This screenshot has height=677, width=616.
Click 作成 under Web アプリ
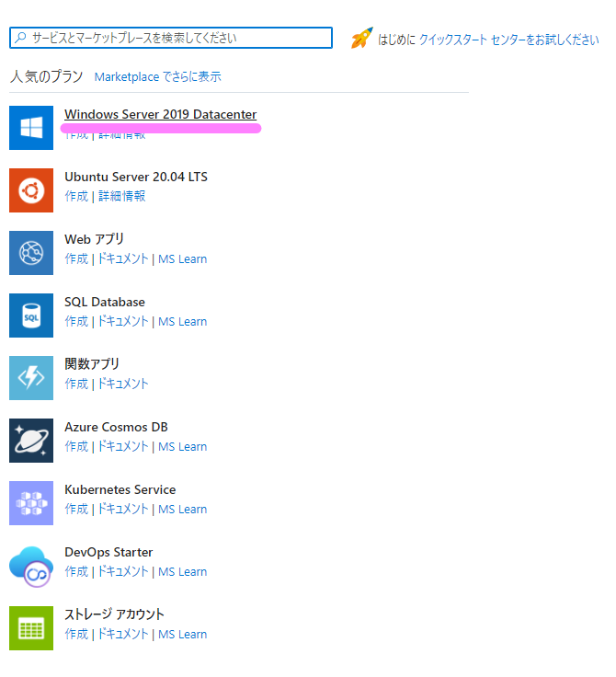pyautogui.click(x=76, y=259)
